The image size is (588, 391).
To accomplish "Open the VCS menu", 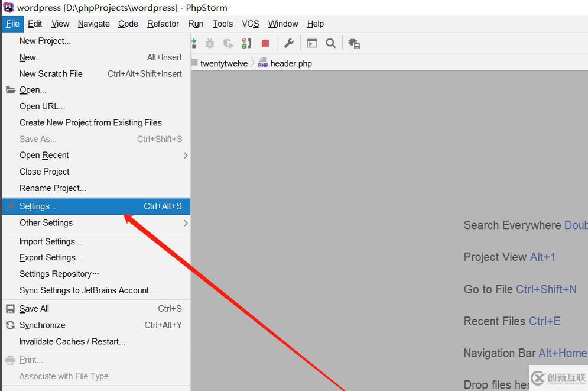I will coord(251,24).
